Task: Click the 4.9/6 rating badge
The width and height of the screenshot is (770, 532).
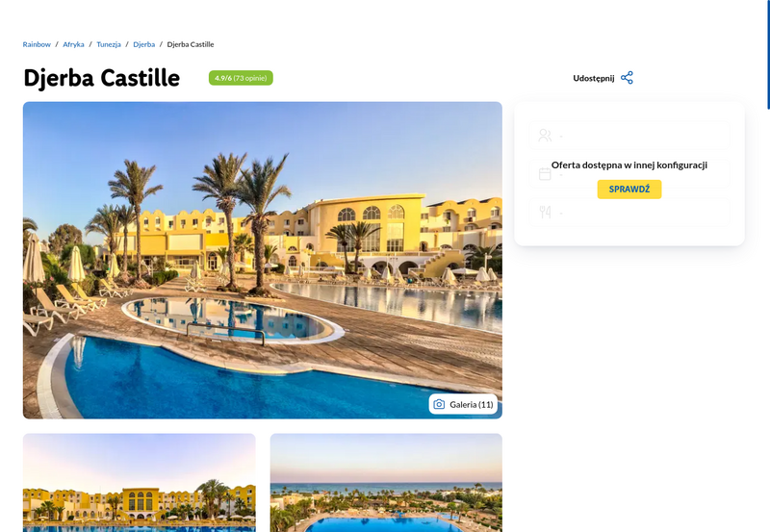Action: coord(241,78)
